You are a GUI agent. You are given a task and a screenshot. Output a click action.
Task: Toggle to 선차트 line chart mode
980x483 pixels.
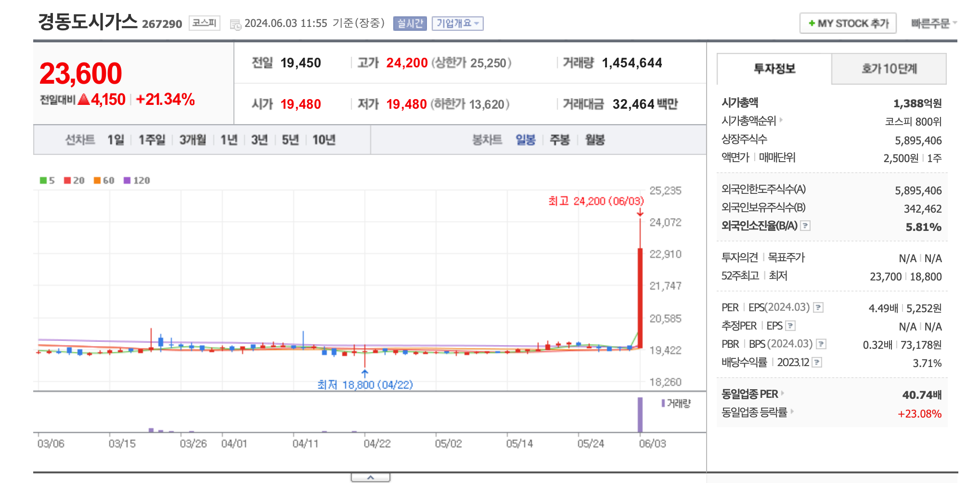click(80, 140)
